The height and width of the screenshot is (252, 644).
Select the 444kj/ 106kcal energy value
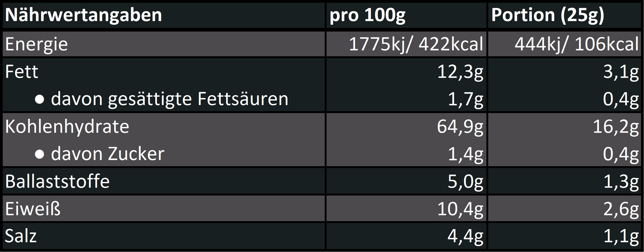click(576, 44)
